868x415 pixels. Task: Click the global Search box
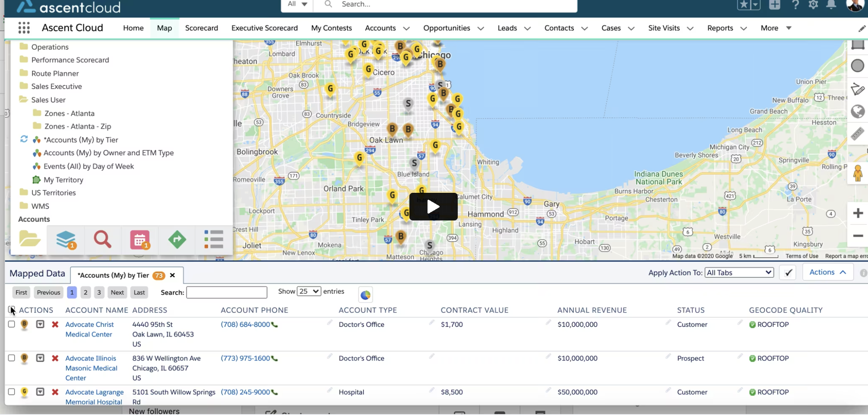click(x=445, y=4)
